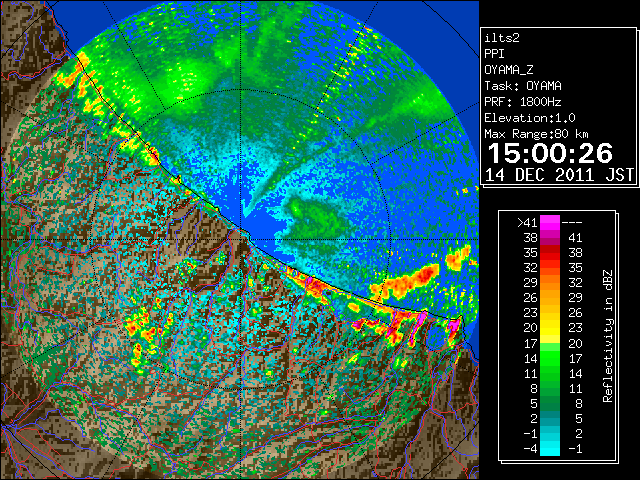Screen dimensions: 640x480
Task: Click the 15:00:26 timestamp
Action: pos(550,153)
